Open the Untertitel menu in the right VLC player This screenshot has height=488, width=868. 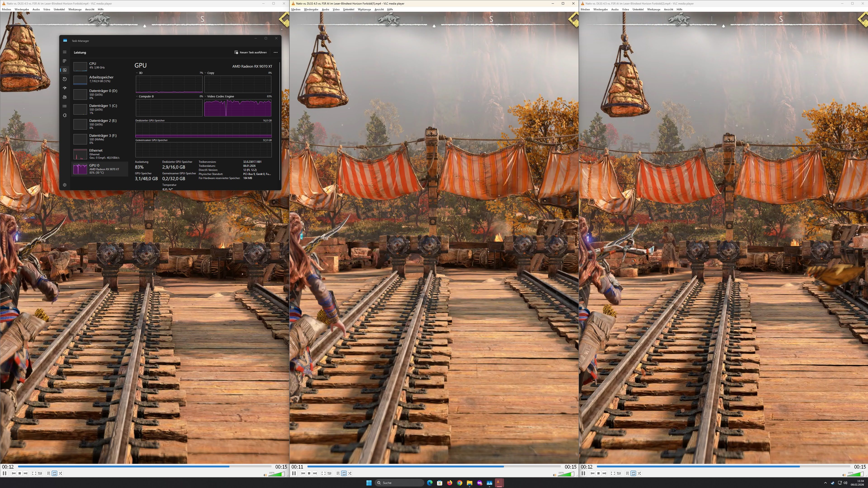(x=638, y=9)
